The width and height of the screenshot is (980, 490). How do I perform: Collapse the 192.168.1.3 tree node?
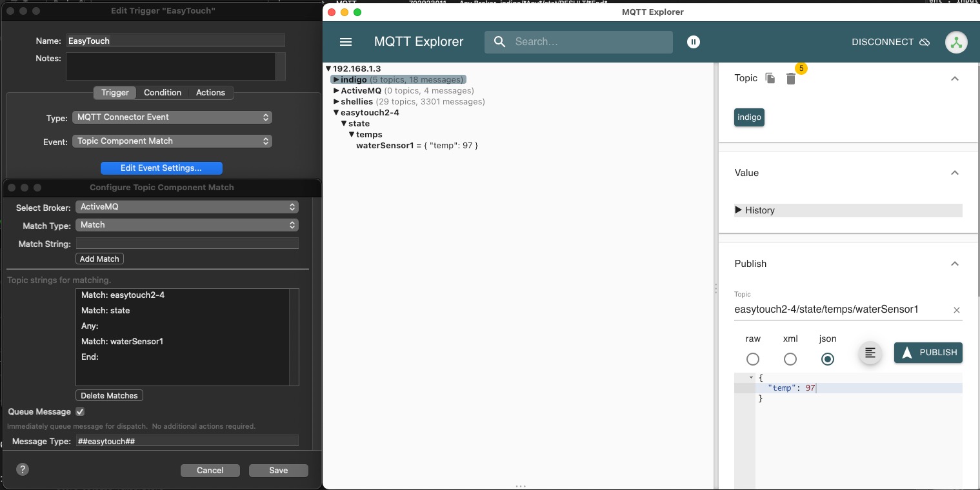328,68
